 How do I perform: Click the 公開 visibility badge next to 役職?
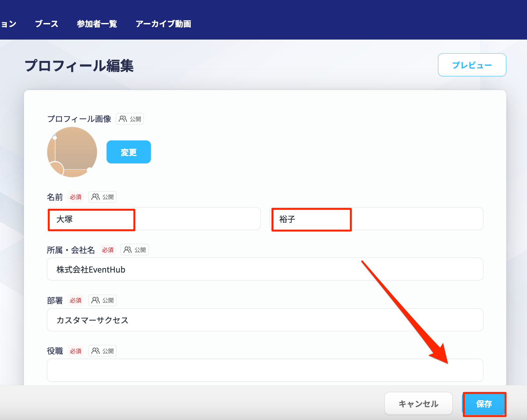(x=102, y=351)
